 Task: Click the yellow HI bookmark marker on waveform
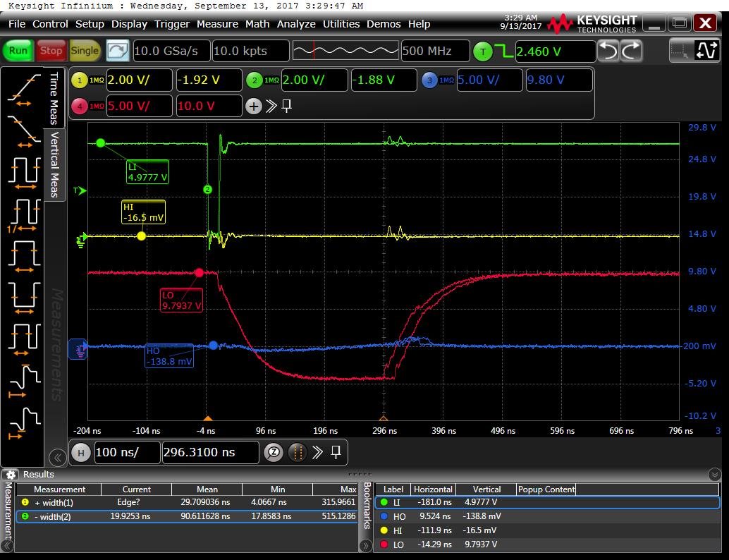(141, 236)
